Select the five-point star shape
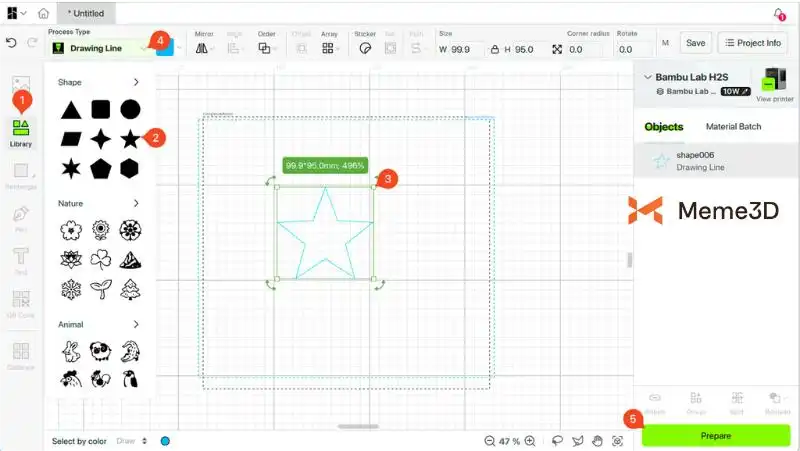The image size is (800, 451). click(129, 138)
